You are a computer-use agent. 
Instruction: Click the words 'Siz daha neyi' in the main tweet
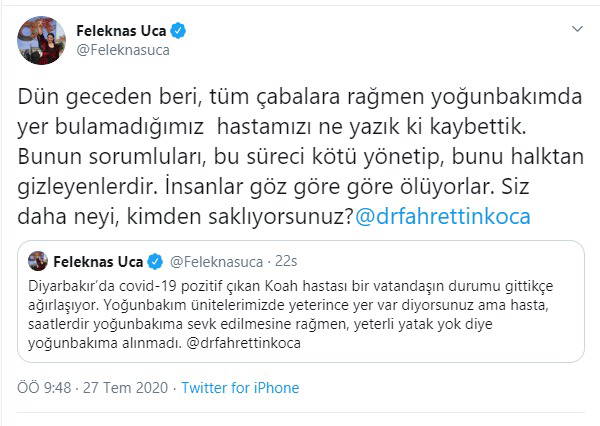point(72,214)
